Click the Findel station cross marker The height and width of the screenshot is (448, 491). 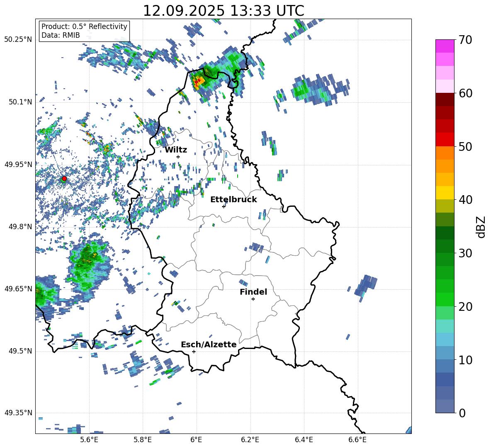click(x=253, y=299)
